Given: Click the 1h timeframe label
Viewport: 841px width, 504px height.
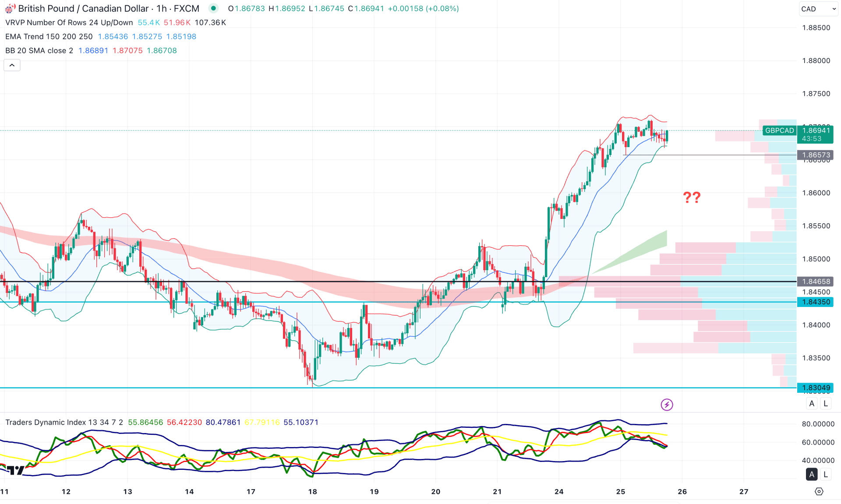Looking at the screenshot, I should tap(162, 8).
